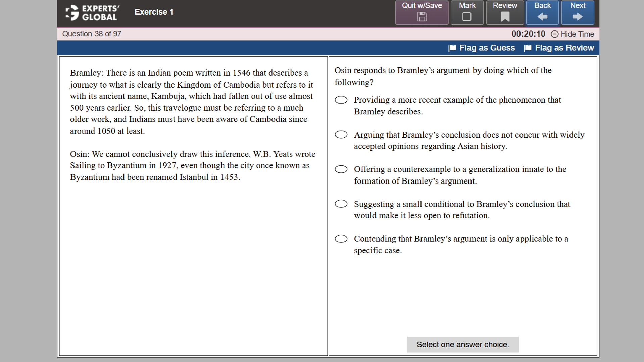This screenshot has height=362, width=644.
Task: Click the Select one answer choice label
Action: 462,344
